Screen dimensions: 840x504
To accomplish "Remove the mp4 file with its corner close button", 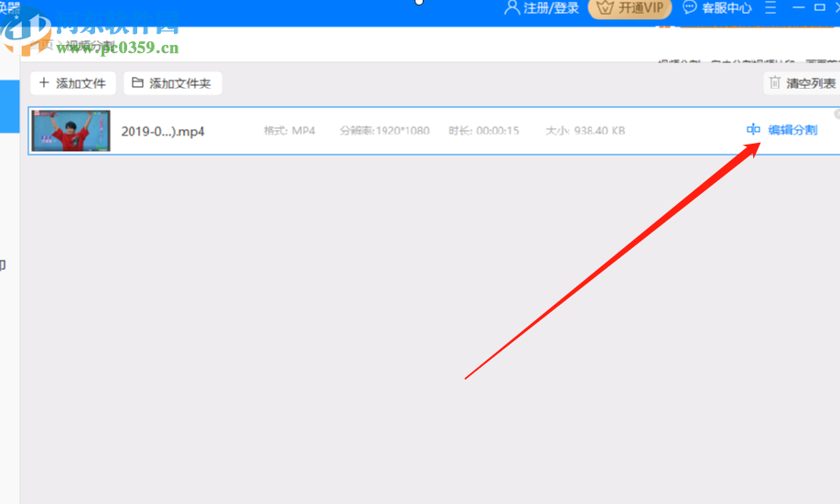I will point(837,113).
